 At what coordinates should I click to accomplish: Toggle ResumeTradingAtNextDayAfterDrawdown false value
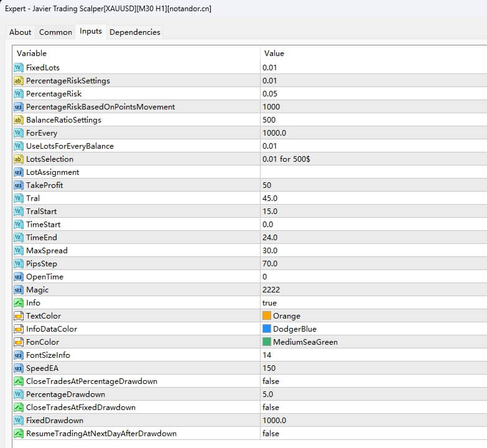(x=271, y=433)
